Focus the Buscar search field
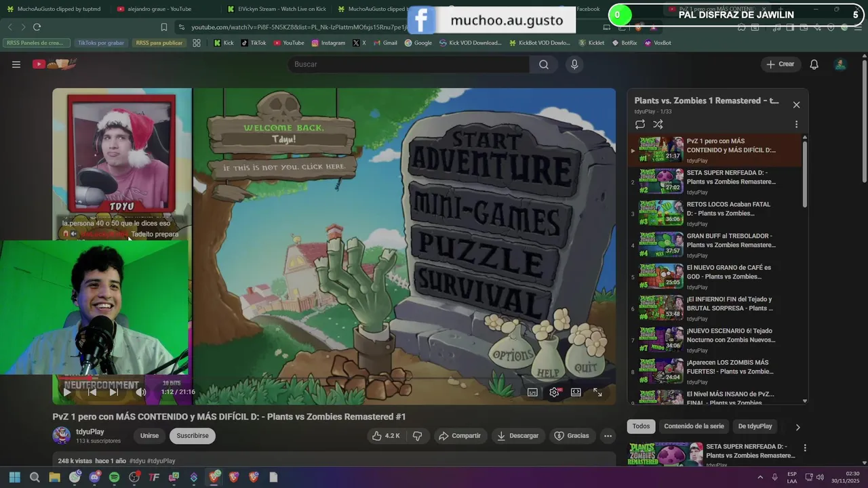The image size is (868, 488). click(x=409, y=64)
